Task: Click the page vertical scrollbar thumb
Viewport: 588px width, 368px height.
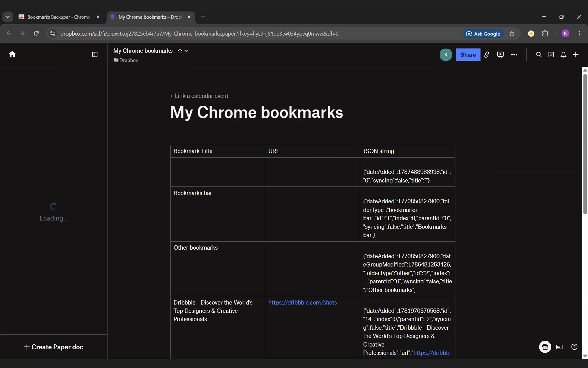Action: 585,144
